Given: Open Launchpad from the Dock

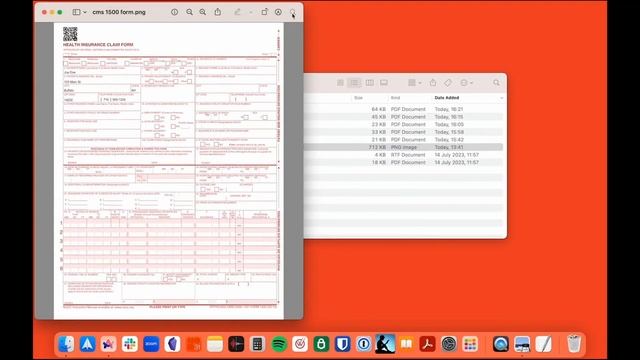Looking at the screenshot, I should click(470, 344).
